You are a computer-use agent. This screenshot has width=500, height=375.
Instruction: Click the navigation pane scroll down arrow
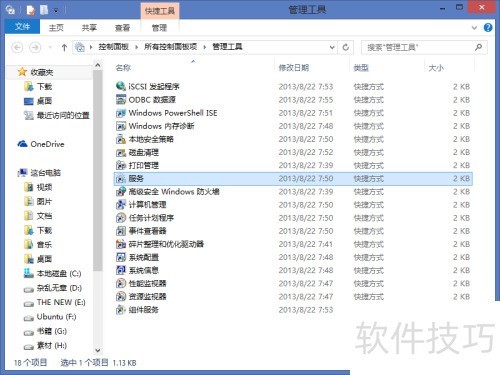pos(98,350)
